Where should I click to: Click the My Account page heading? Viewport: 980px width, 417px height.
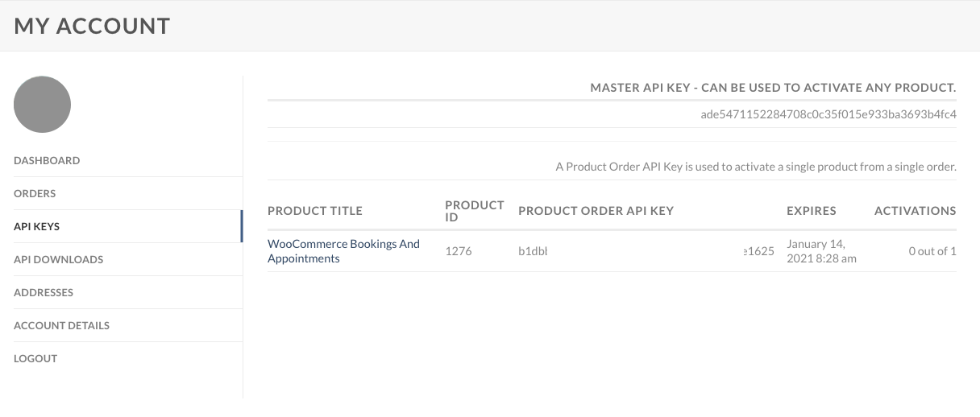pyautogui.click(x=92, y=26)
